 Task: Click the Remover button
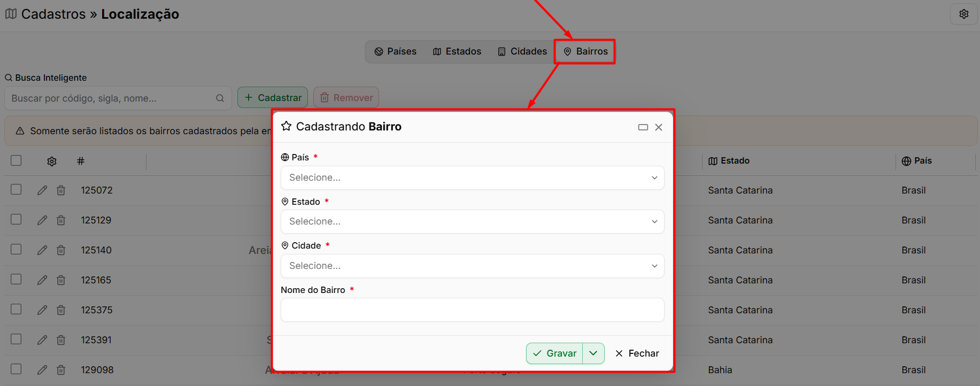(x=346, y=97)
